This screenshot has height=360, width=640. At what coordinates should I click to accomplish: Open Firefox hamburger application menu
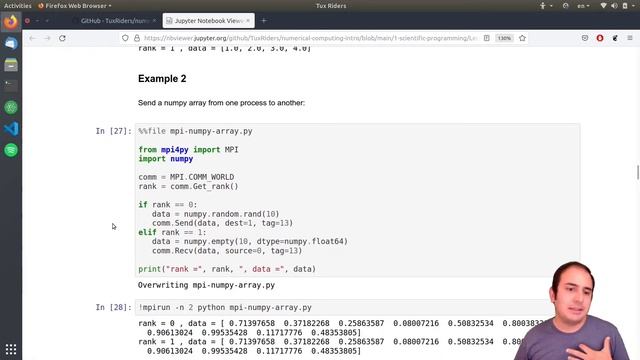pos(630,38)
